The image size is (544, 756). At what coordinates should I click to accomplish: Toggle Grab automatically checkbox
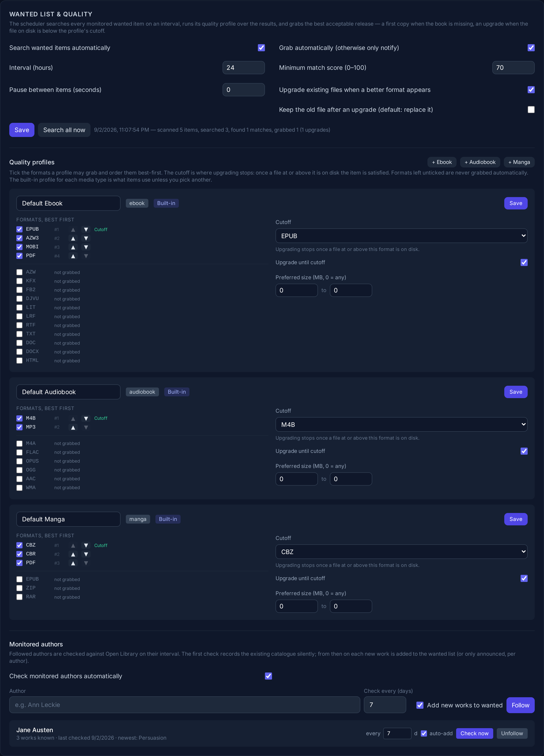(x=531, y=48)
